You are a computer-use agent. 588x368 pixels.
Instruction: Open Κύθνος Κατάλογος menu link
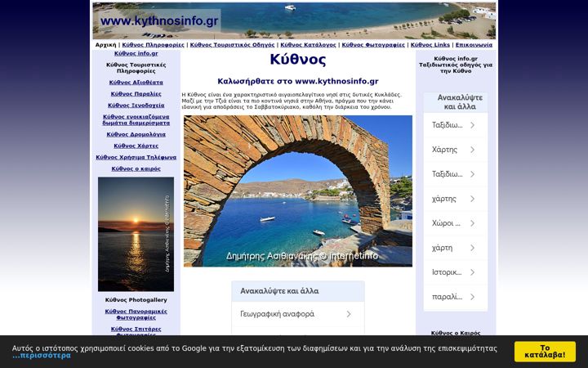(308, 45)
